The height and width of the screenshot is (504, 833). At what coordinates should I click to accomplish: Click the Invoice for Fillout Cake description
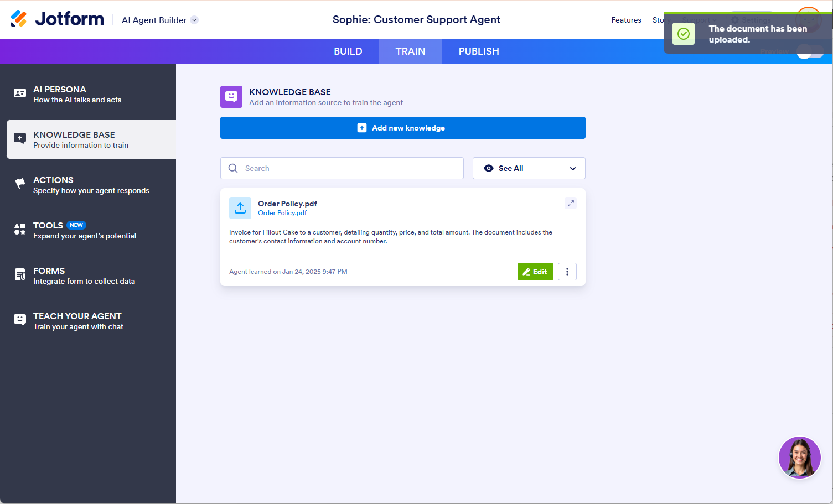(x=391, y=237)
